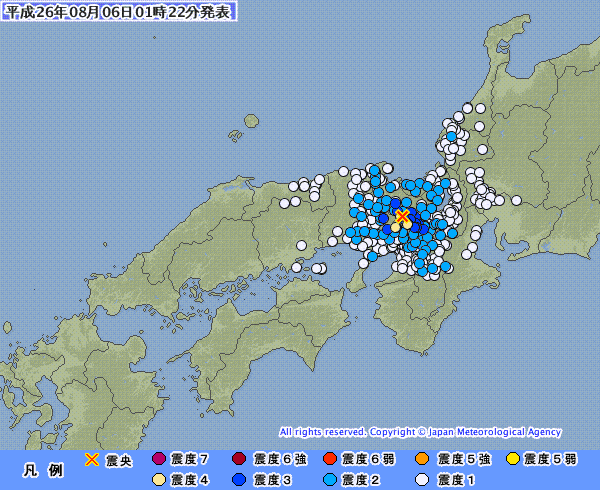Select the 震度6弱 red legend circle
Screen dimensions: 600x490
[330, 458]
